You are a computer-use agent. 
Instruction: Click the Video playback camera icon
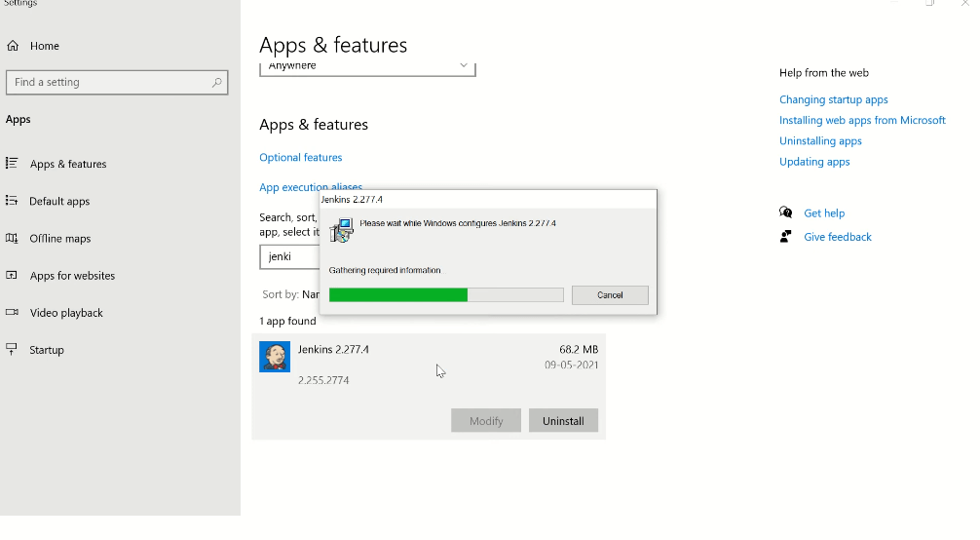(12, 312)
